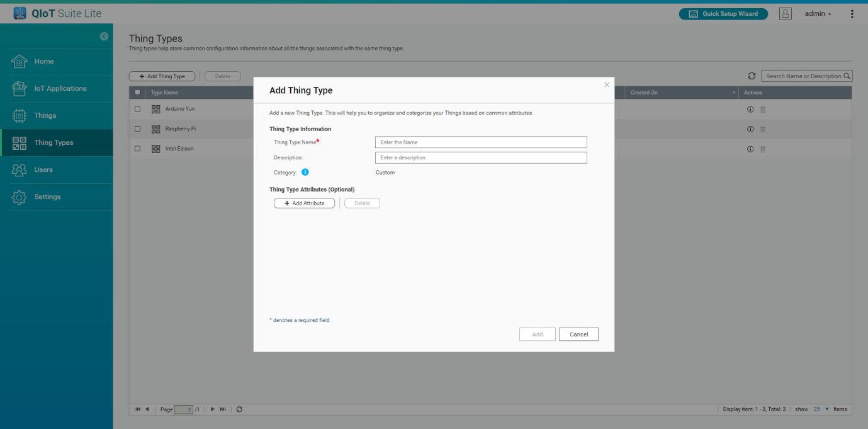The height and width of the screenshot is (429, 868).
Task: Check the Raspberry Pi row checkbox
Action: point(138,129)
